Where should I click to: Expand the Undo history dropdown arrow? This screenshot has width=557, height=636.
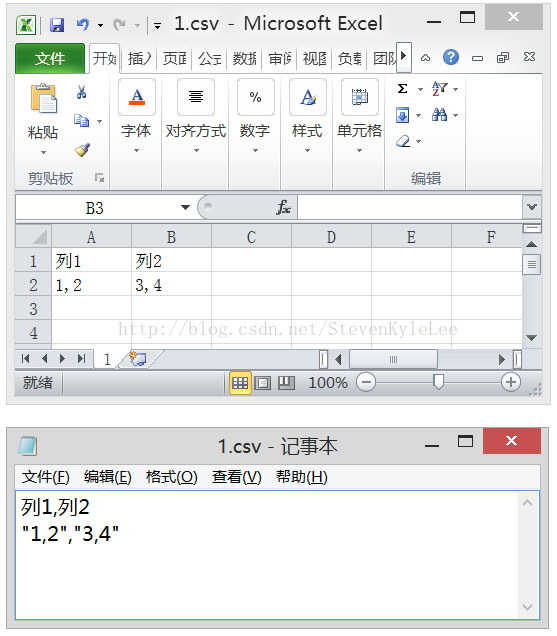click(x=100, y=26)
